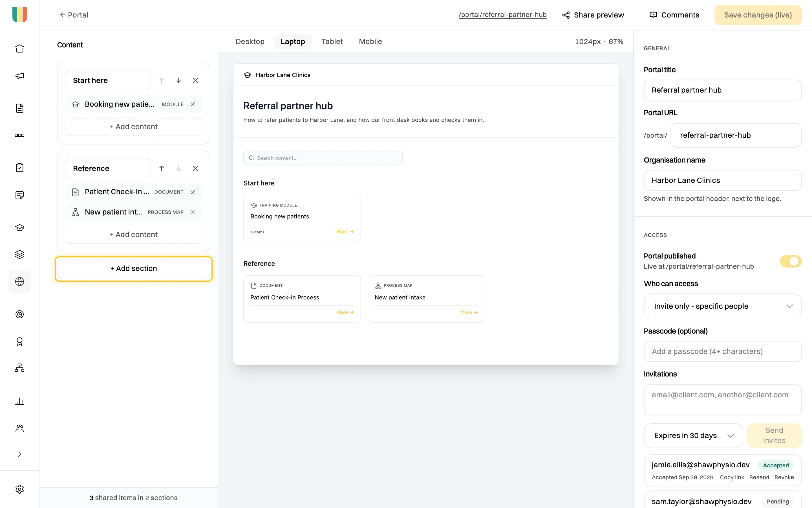Image resolution: width=812 pixels, height=508 pixels.
Task: Switch to Desktop preview tab
Action: [x=250, y=42]
